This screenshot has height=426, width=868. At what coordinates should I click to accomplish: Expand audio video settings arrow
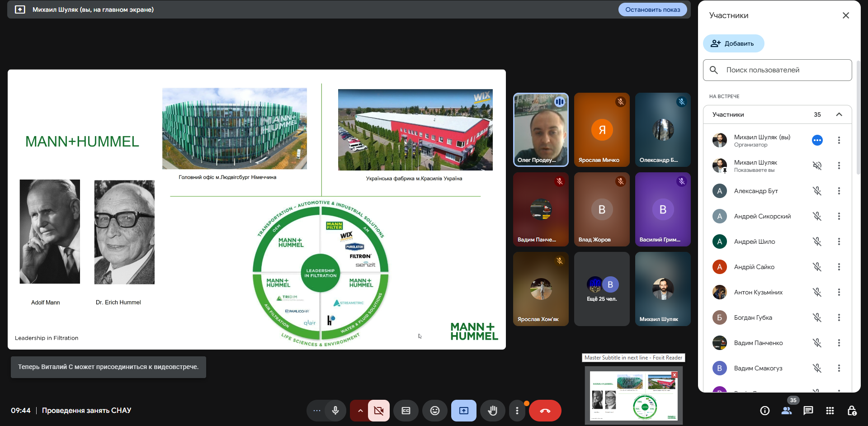click(x=360, y=411)
